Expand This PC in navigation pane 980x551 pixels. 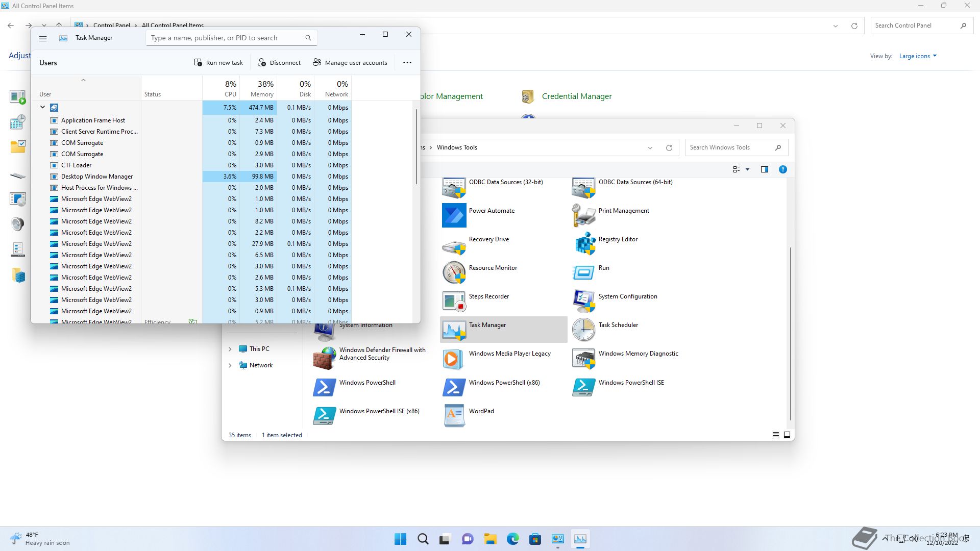tap(230, 349)
